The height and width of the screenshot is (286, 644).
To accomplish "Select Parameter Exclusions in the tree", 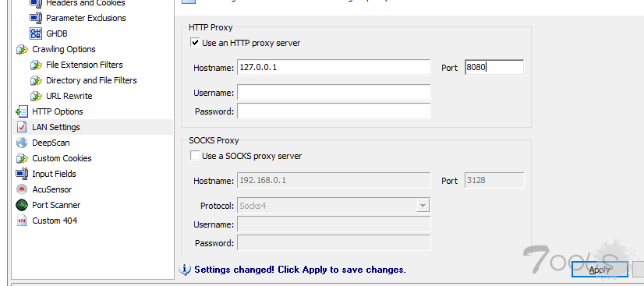I will coord(86,18).
